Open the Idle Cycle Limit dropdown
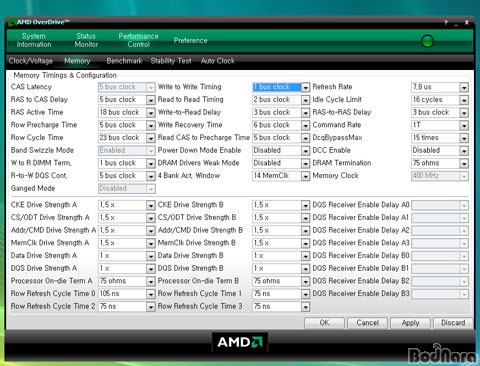This screenshot has width=480, height=366. [464, 100]
